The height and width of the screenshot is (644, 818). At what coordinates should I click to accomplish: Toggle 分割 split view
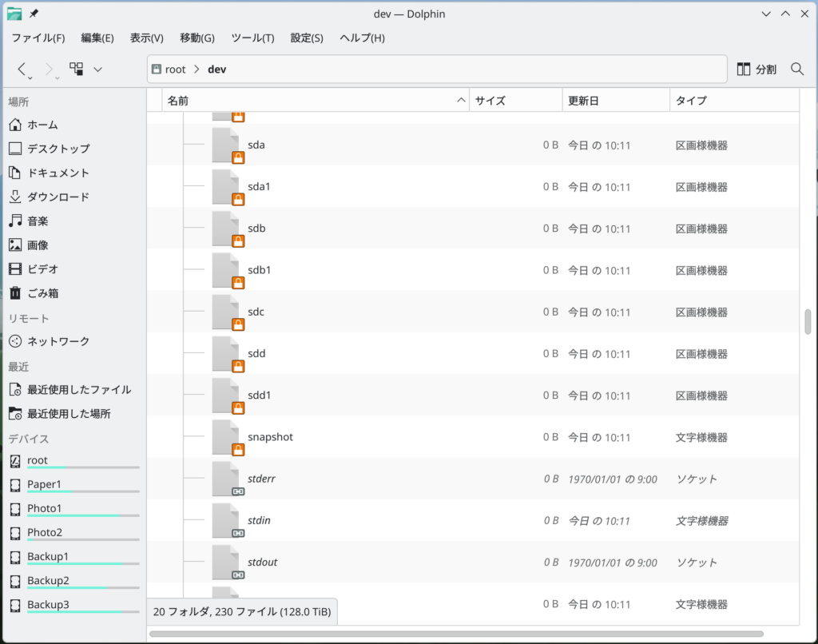click(756, 70)
